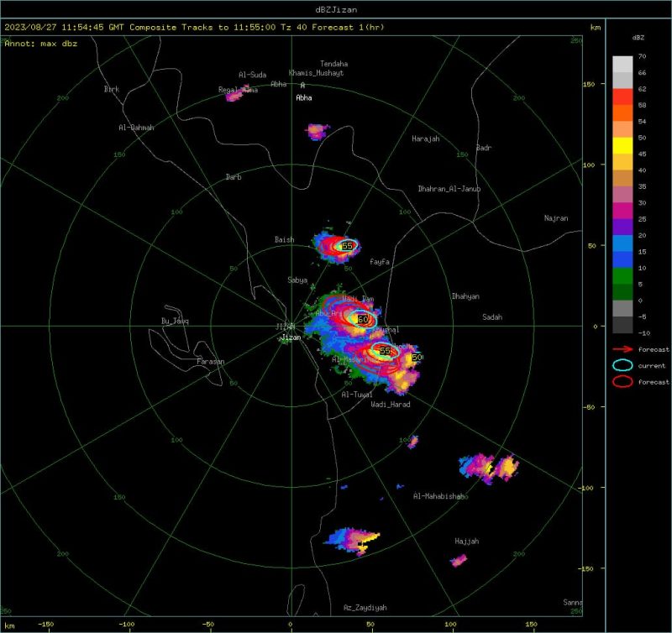Screen dimensions: 672x633
Task: Pick the white 66–70 dBZ legend swatch
Action: pos(622,65)
